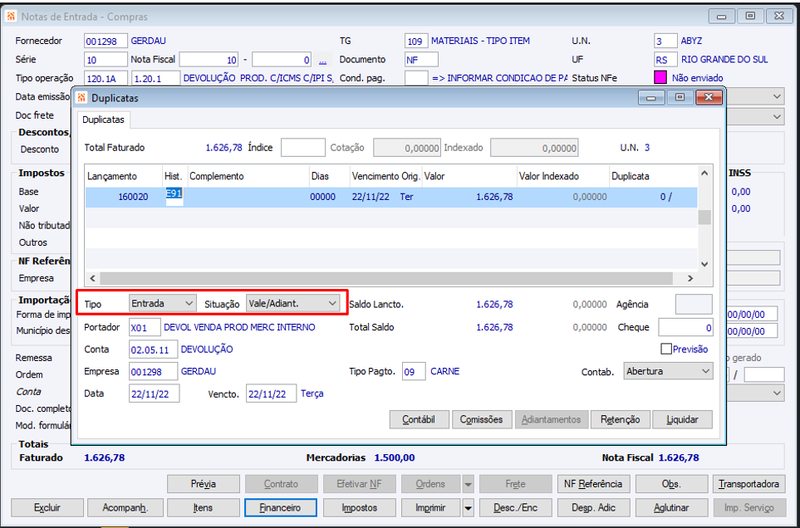Click the horizontal scroll left arrow

coord(92,278)
